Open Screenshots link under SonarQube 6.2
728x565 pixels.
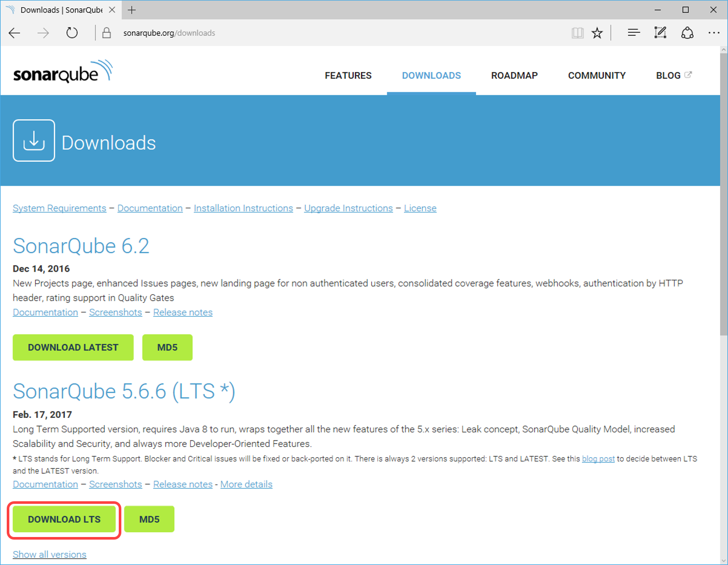(116, 312)
